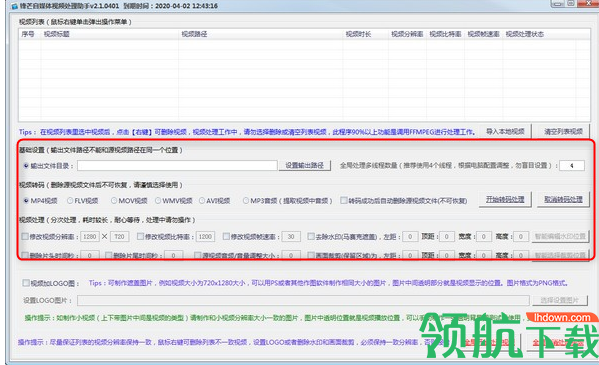Click the 删除片头时间秒 seconds field
599x365 pixels.
pos(90,255)
